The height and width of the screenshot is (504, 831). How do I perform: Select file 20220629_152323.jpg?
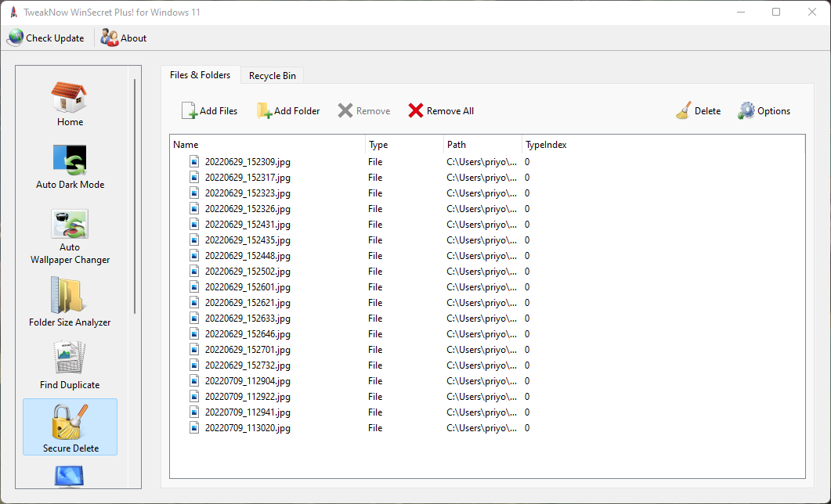[247, 193]
